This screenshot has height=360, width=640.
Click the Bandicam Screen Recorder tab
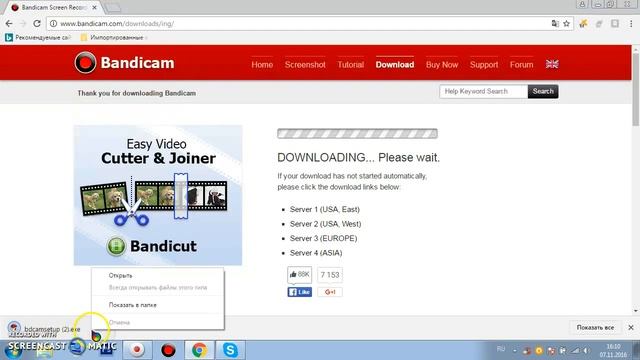(54, 7)
